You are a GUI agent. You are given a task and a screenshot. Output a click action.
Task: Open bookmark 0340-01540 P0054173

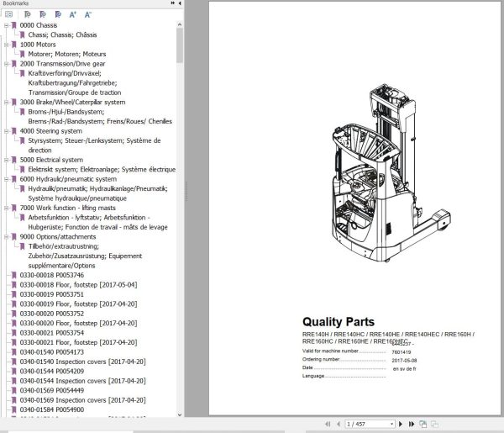click(x=52, y=352)
